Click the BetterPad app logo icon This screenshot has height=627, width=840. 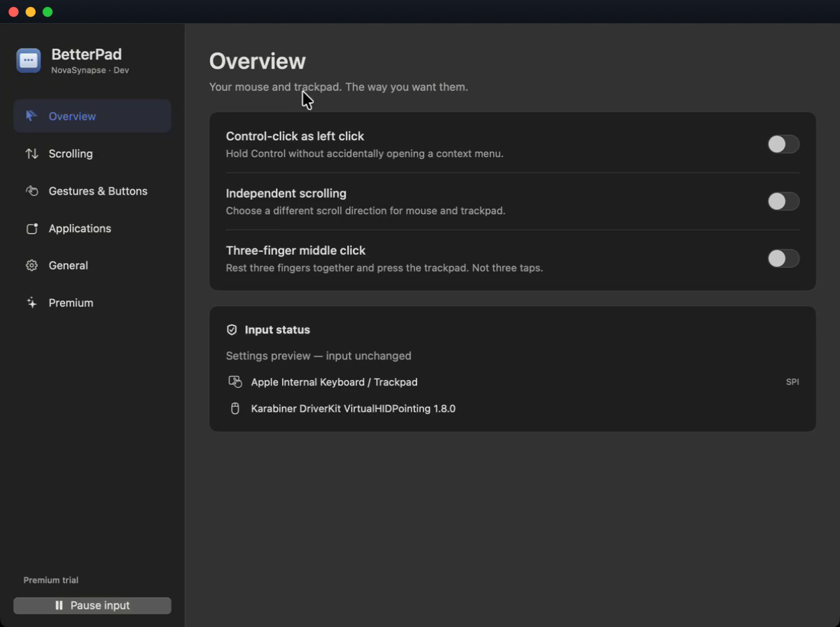pyautogui.click(x=29, y=61)
